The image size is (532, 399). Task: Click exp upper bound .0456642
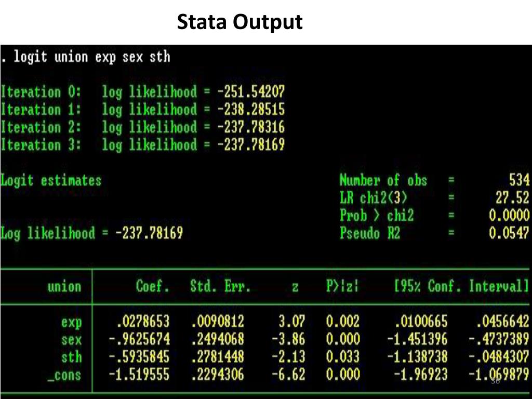click(502, 322)
